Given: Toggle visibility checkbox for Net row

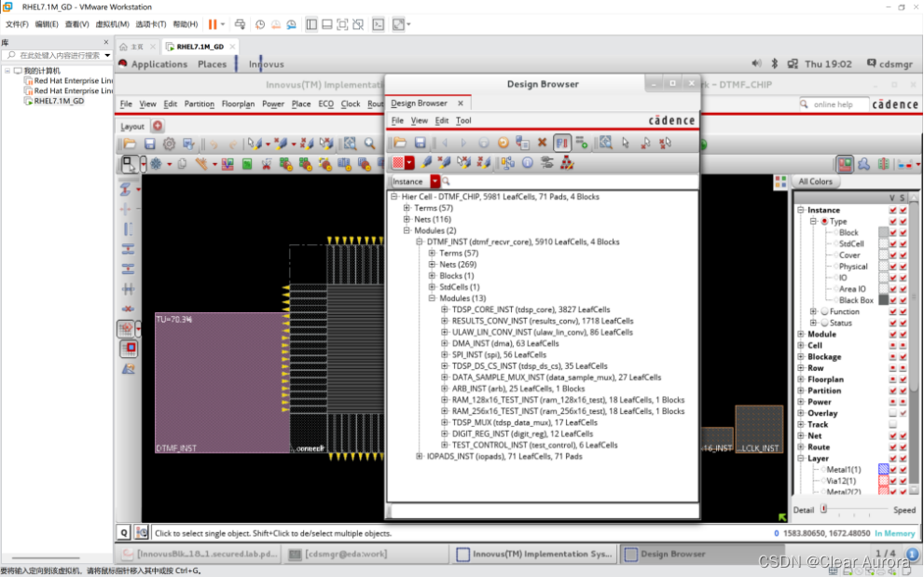Looking at the screenshot, I should click(893, 435).
